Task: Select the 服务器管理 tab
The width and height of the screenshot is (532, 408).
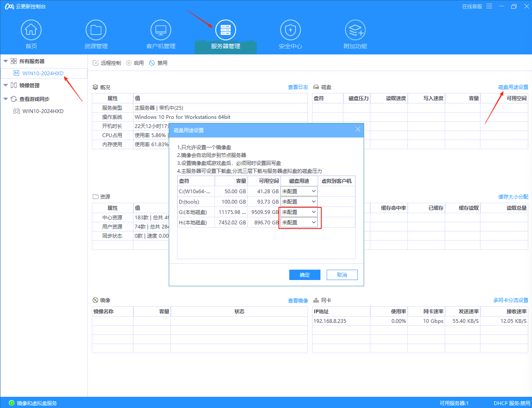Action: [226, 36]
